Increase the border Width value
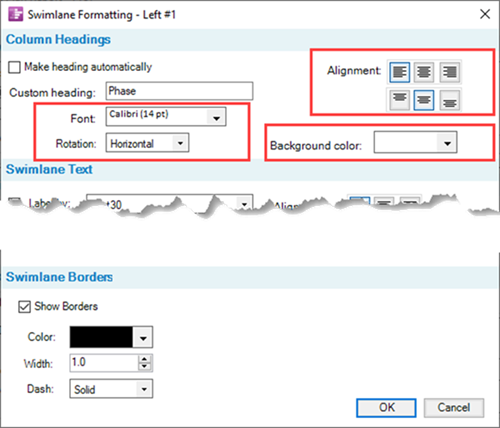The height and width of the screenshot is (428, 500). coord(144,359)
